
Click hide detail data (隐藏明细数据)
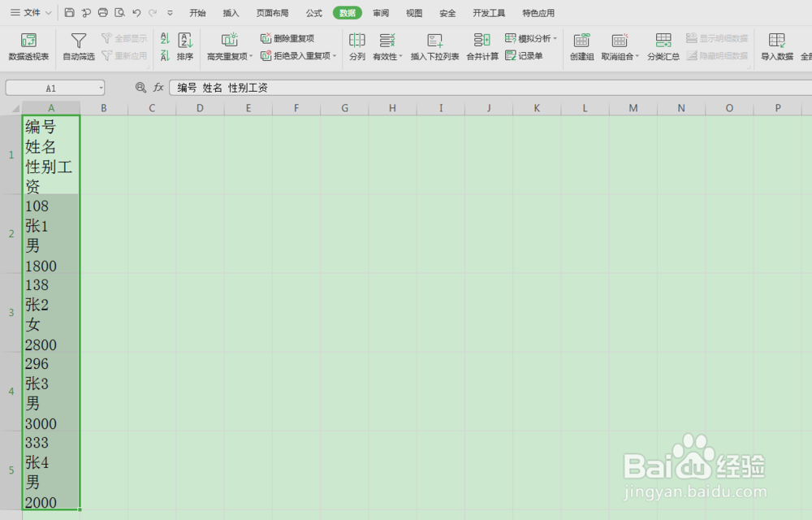pyautogui.click(x=717, y=55)
